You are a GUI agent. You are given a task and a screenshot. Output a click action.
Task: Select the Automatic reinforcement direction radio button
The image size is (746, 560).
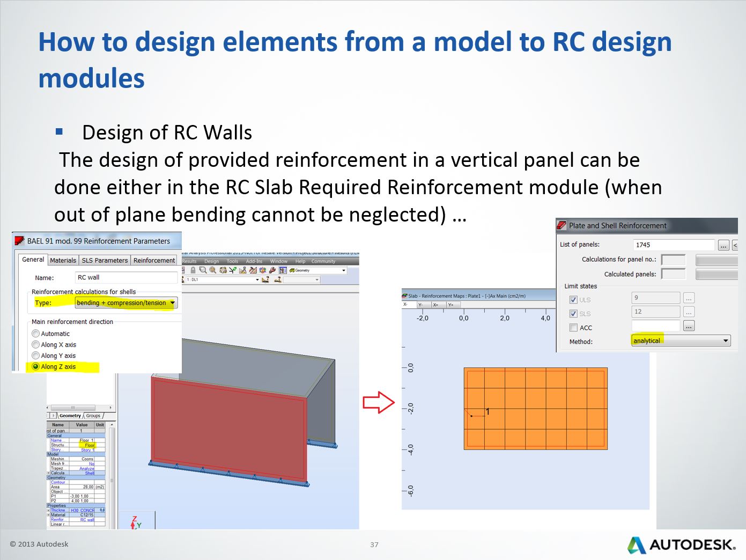36,334
